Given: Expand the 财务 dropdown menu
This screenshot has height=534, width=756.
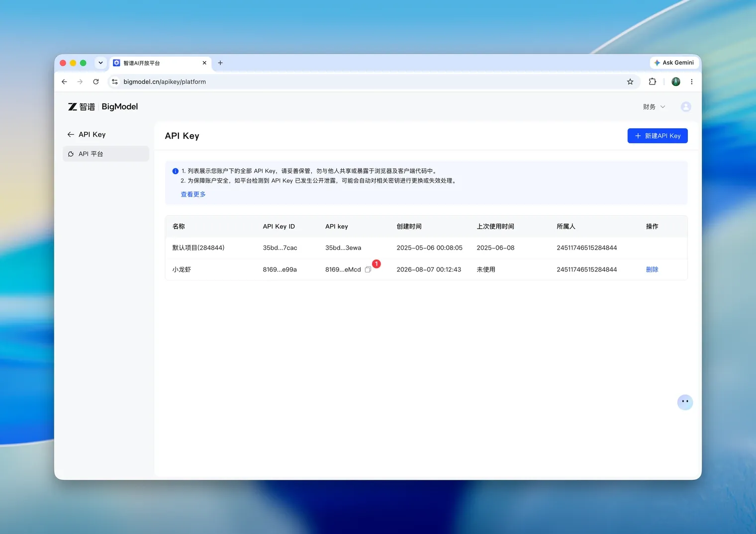Looking at the screenshot, I should click(654, 107).
